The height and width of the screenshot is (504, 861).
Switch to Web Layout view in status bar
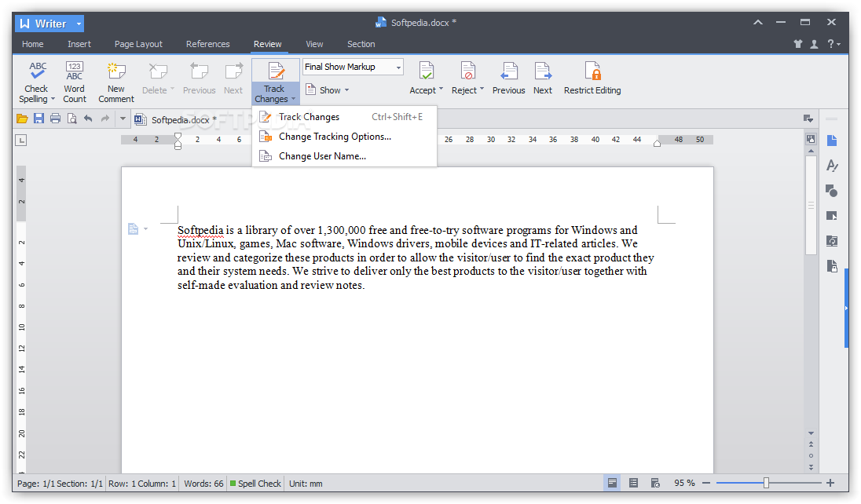pos(655,483)
